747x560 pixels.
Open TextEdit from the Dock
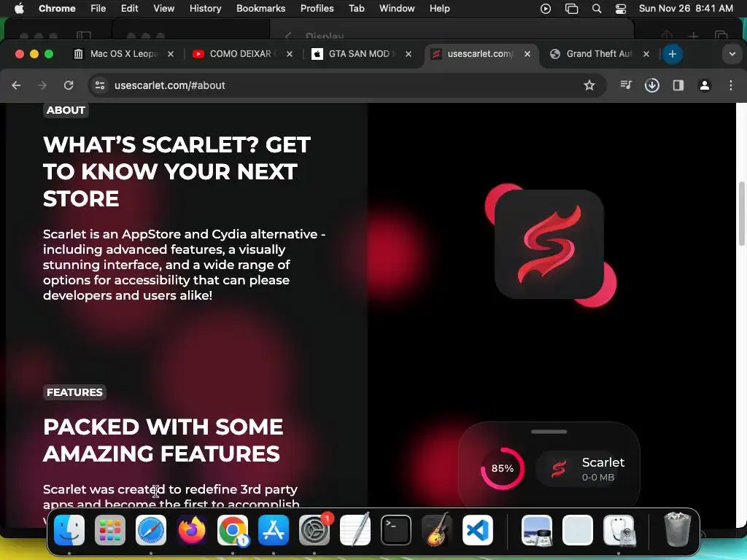[x=355, y=530]
